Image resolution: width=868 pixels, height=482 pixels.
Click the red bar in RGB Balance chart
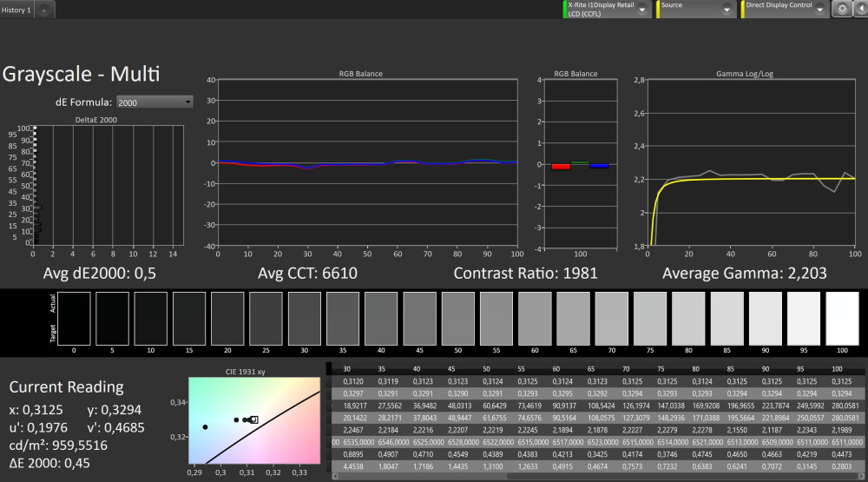click(x=561, y=166)
